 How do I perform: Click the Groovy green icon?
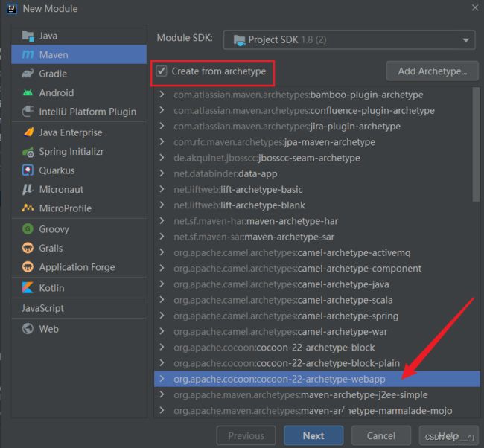(28, 229)
